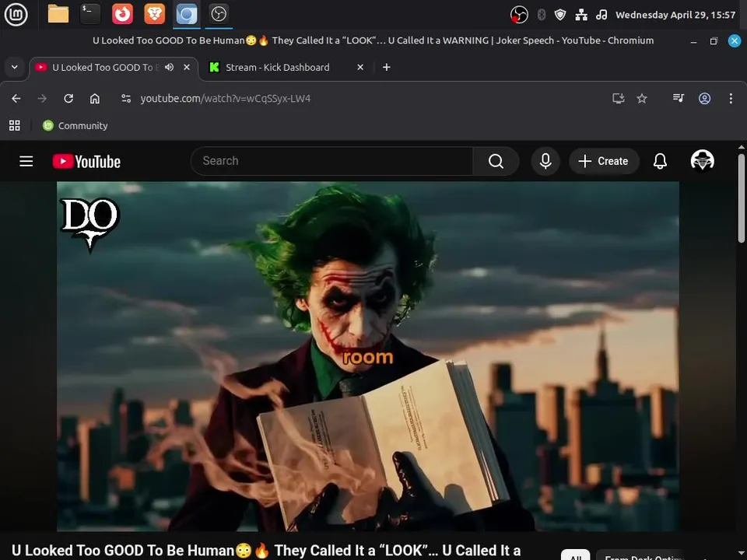Open a new browser tab
The image size is (747, 560).
[x=387, y=67]
